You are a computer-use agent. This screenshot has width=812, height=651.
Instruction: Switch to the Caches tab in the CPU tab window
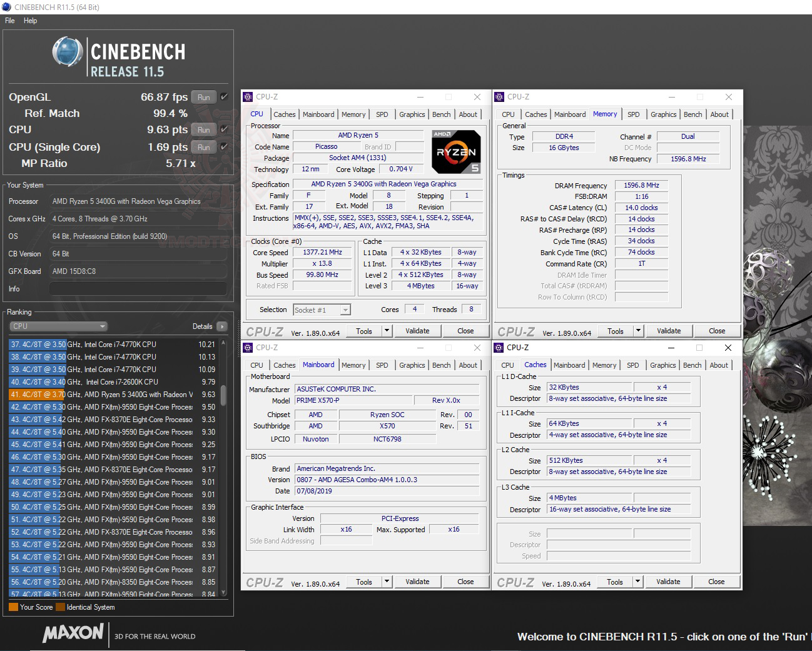pyautogui.click(x=284, y=114)
